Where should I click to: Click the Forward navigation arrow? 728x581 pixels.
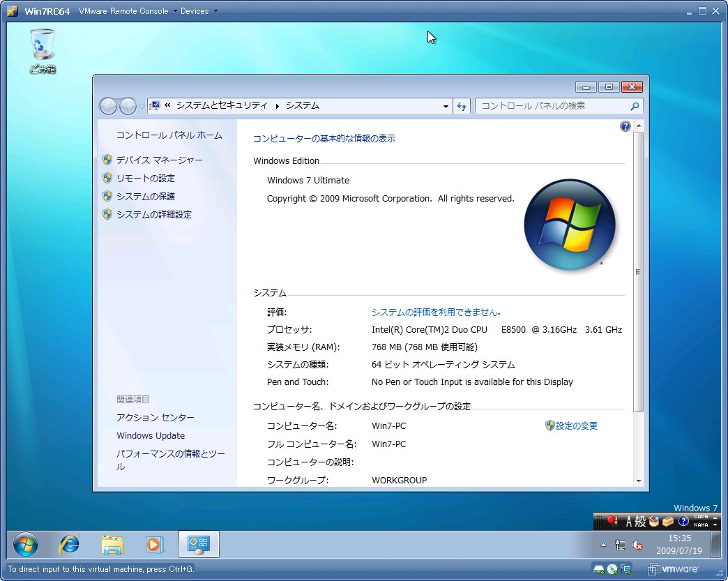pyautogui.click(x=128, y=106)
